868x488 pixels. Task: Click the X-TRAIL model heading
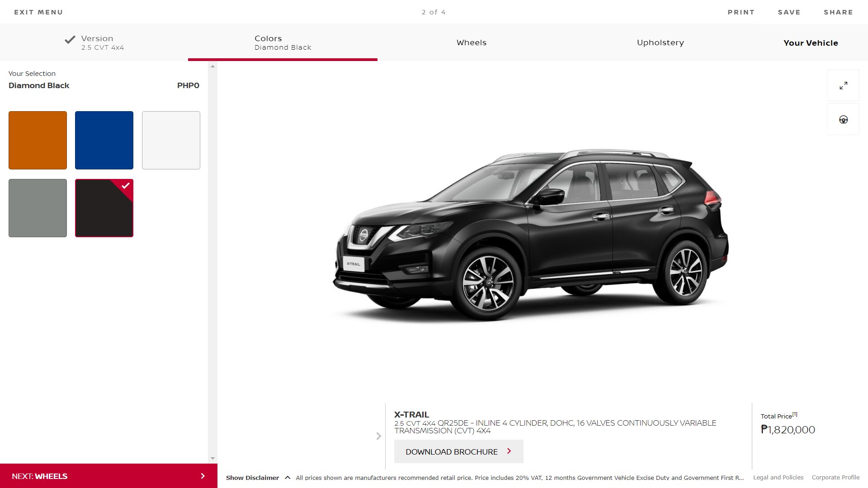tap(411, 414)
